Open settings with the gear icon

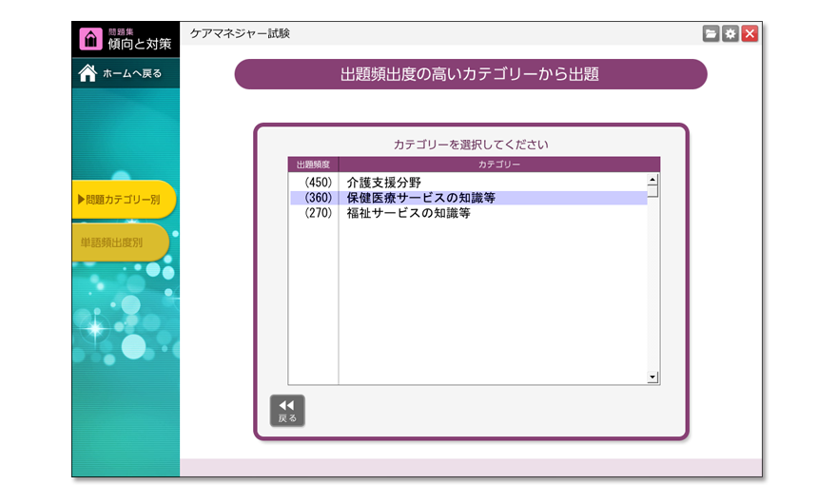730,33
